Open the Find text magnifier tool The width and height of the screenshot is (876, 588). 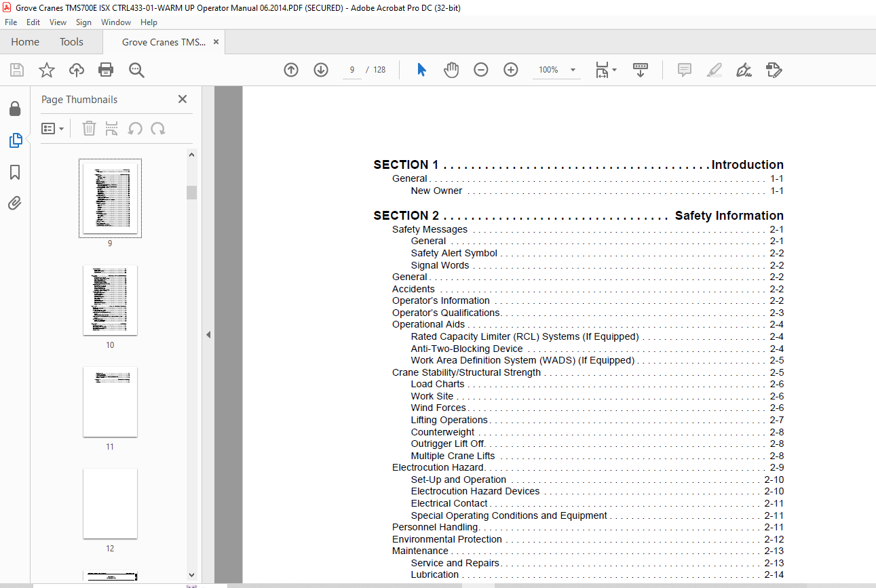[x=136, y=70]
